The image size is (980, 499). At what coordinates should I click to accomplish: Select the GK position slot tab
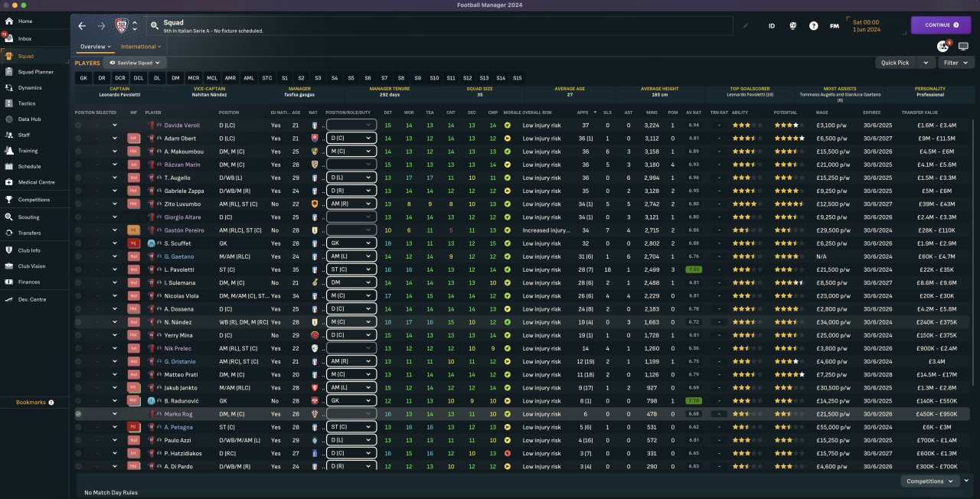83,78
